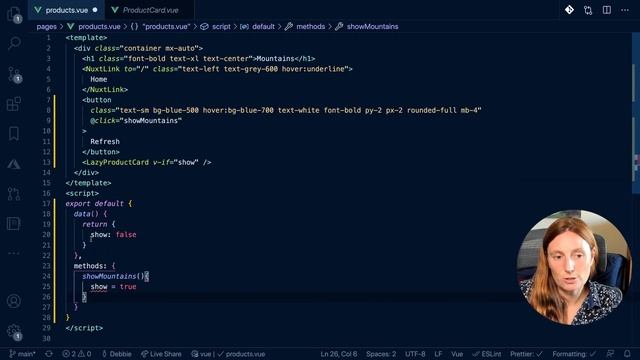Click the showMountains method name on line 24
Image resolution: width=640 pixels, height=360 pixels.
point(109,276)
